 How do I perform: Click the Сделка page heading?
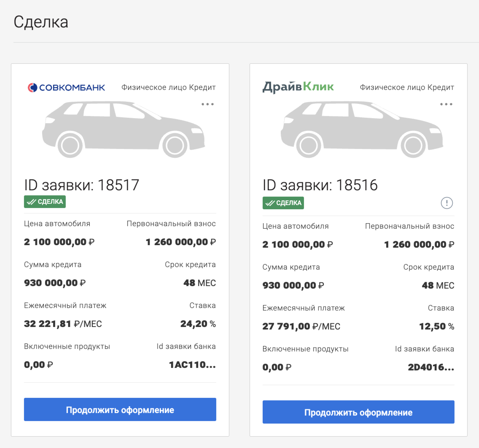[41, 22]
